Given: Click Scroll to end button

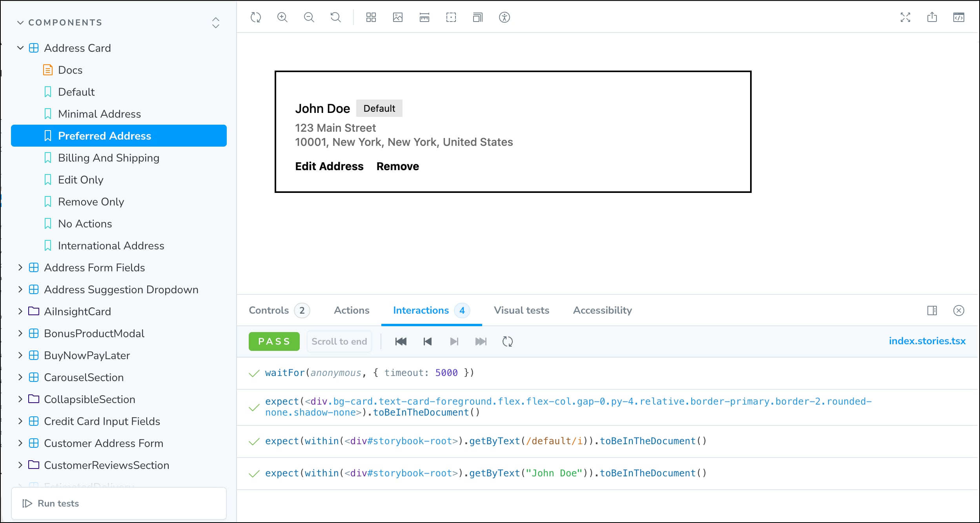Looking at the screenshot, I should tap(339, 341).
